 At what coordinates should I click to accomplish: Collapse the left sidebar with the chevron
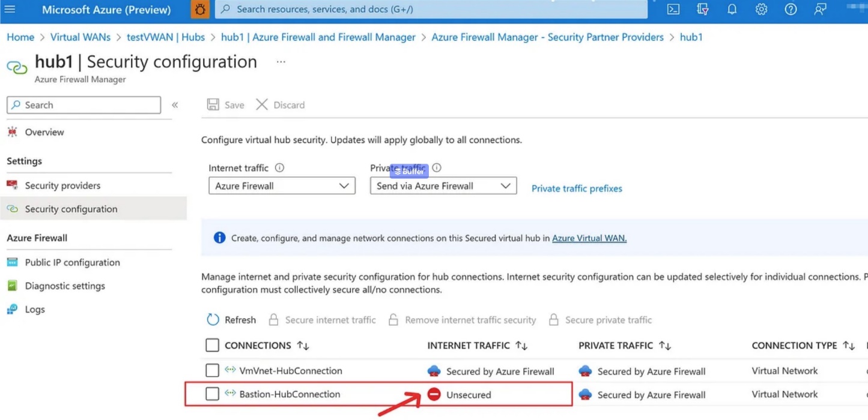175,105
